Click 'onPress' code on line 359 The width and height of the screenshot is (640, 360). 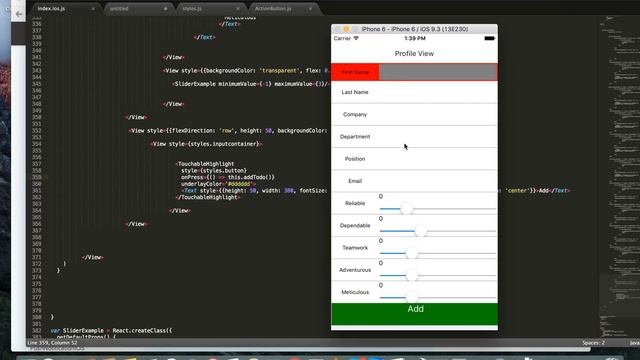(228, 177)
